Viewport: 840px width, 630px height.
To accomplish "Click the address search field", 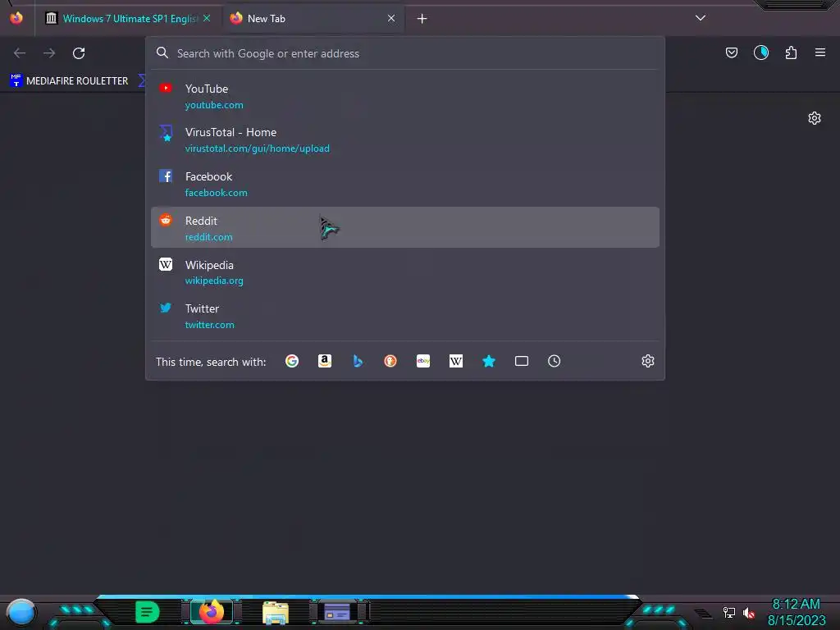I will point(405,53).
